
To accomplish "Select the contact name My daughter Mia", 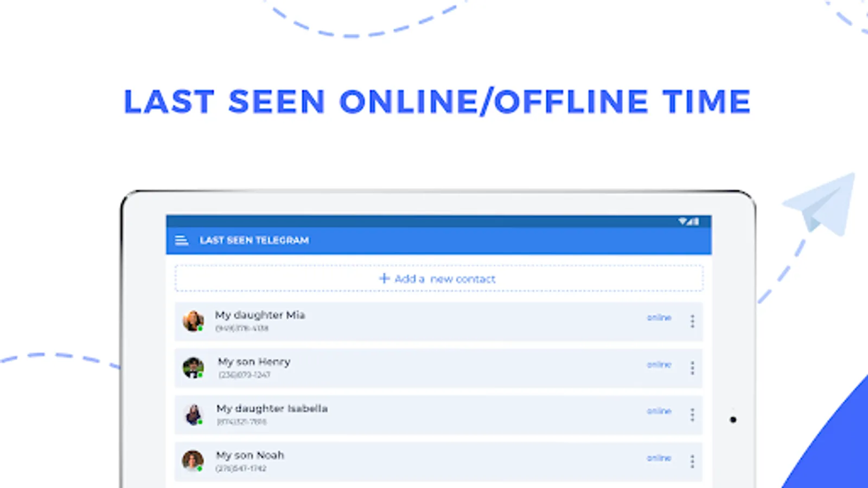I will coord(260,316).
